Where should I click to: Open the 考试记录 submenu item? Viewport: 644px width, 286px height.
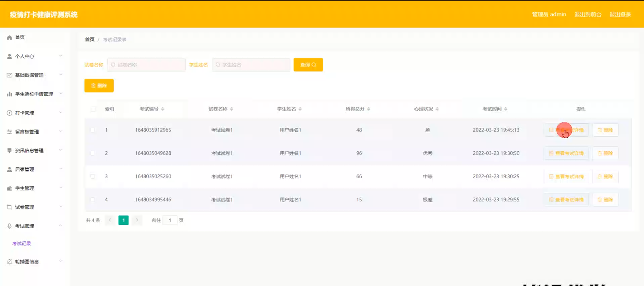tap(21, 243)
